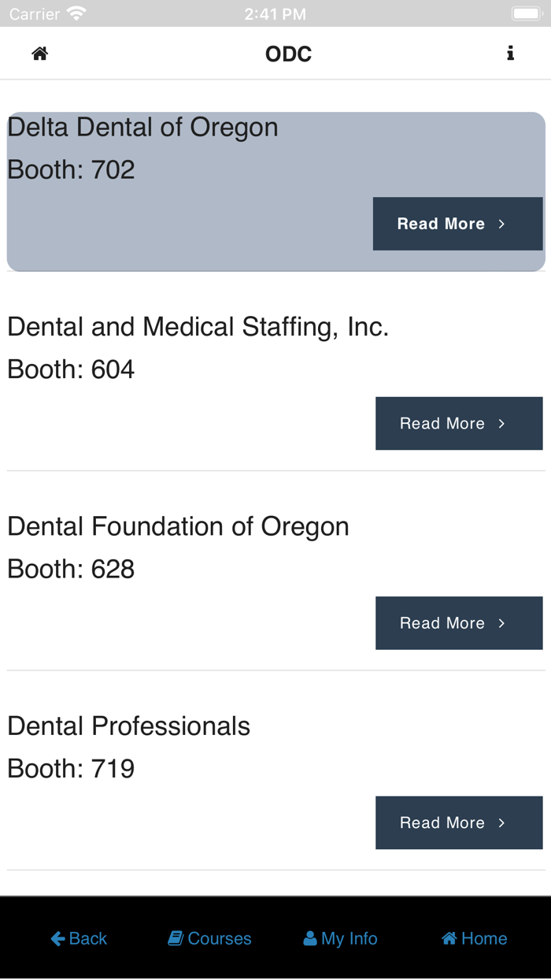Screen dimensions: 551x980
Task: Tap Read More for Dental Foundation of Oregon
Action: click(x=459, y=623)
